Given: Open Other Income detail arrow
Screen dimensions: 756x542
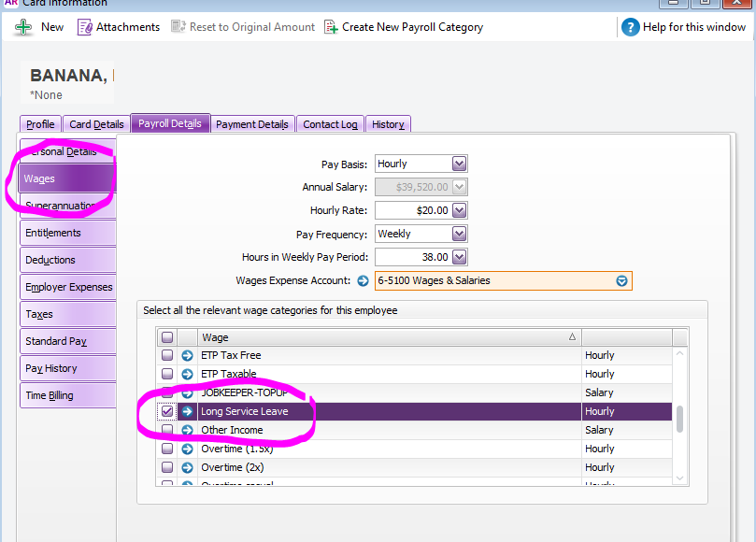Looking at the screenshot, I should [x=187, y=430].
